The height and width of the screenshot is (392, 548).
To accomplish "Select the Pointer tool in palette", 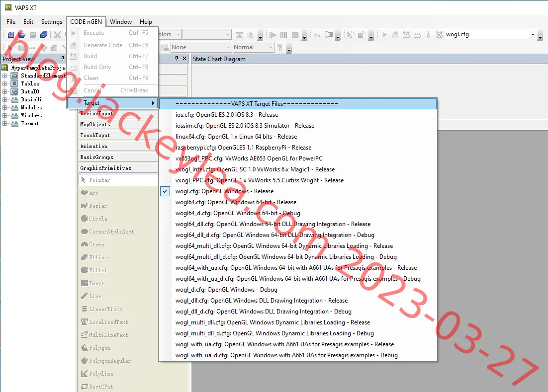I will pos(118,180).
